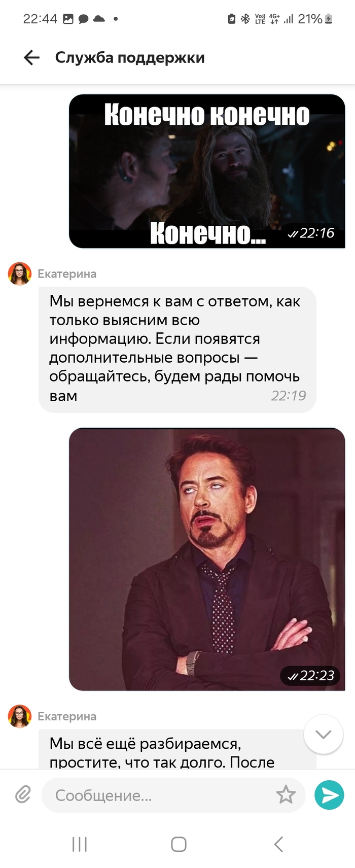Open the Конечно конечно meme image
The height and width of the screenshot is (868, 355).
coord(207,171)
